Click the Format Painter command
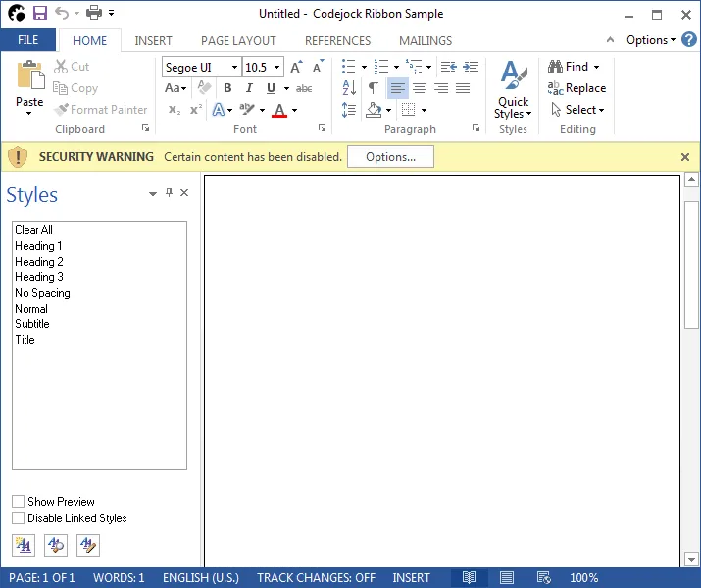Viewport: 701px width, 588px height. [x=100, y=110]
